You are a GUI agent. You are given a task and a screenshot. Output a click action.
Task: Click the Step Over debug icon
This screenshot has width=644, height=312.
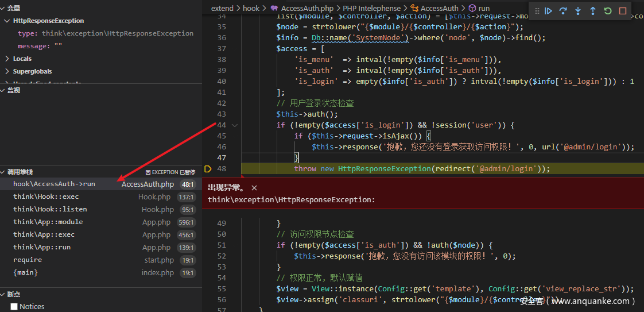563,11
